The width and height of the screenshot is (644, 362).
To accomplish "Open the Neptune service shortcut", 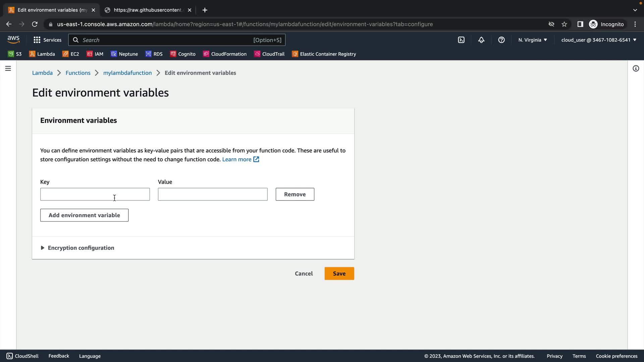I will point(124,54).
